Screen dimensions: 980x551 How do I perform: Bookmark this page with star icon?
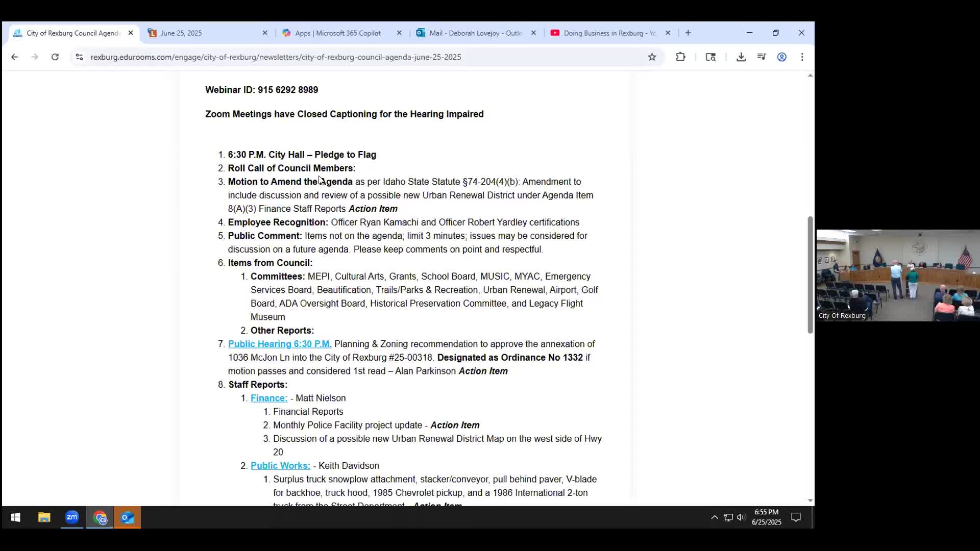pos(652,57)
